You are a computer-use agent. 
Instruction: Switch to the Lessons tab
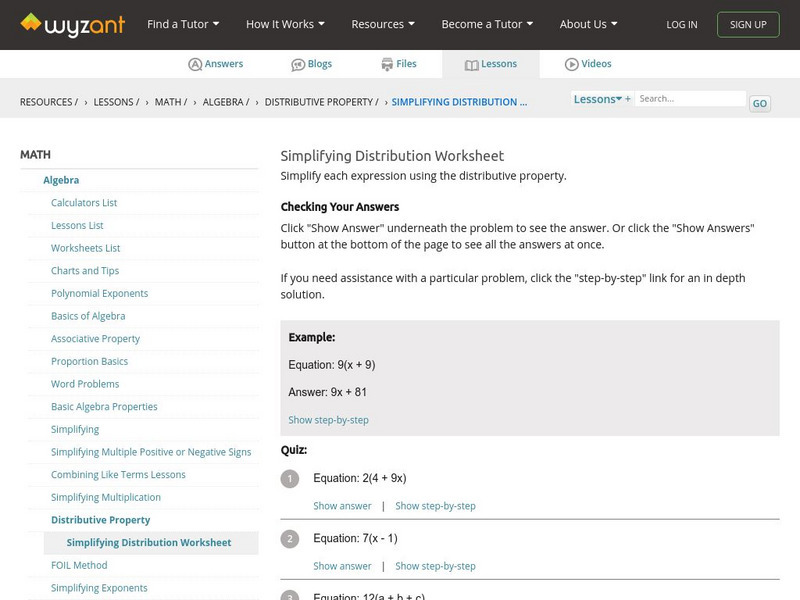491,64
